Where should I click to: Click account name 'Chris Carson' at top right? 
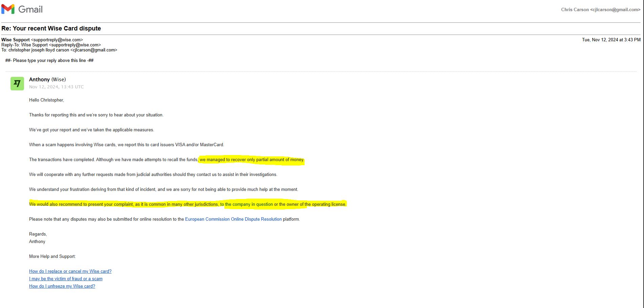pyautogui.click(x=575, y=9)
